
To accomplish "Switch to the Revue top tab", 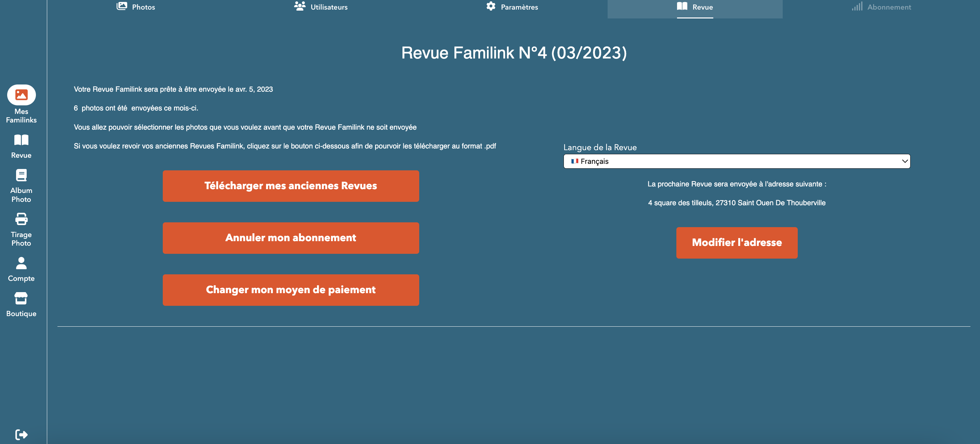I will [x=702, y=7].
